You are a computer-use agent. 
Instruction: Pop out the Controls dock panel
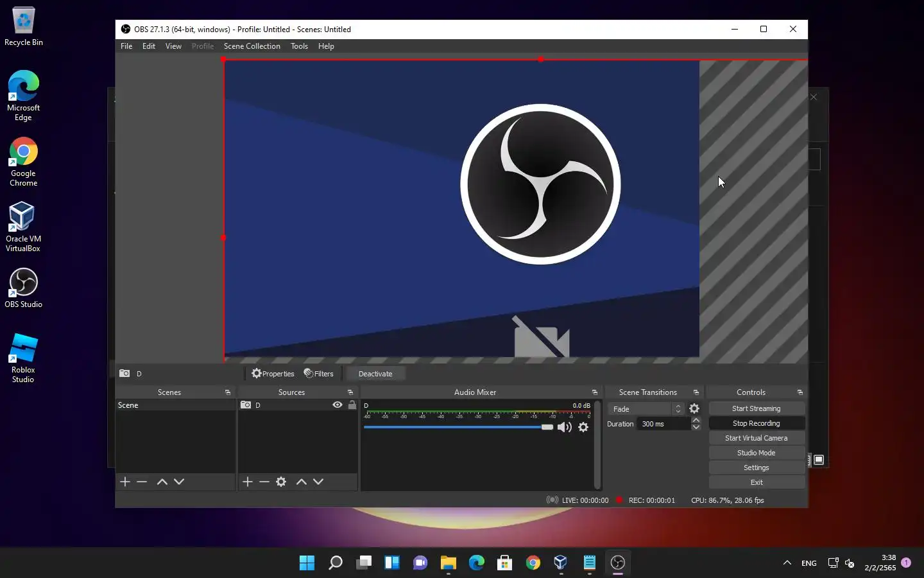click(800, 392)
